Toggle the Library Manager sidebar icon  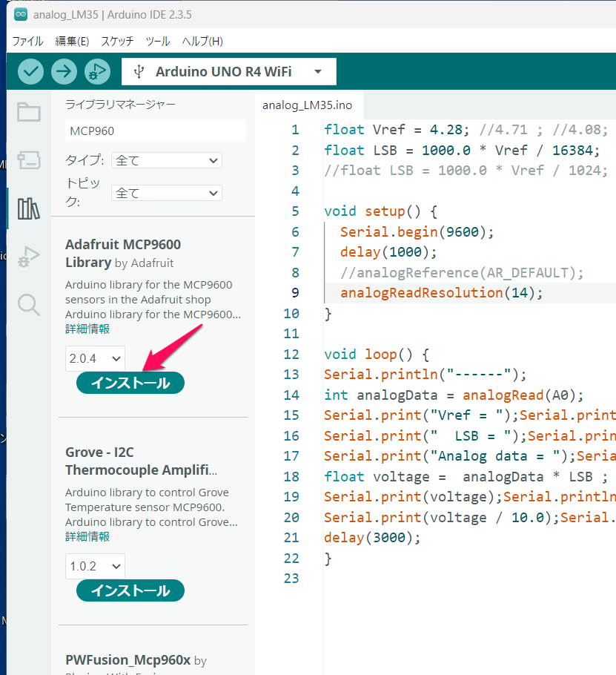pos(29,208)
